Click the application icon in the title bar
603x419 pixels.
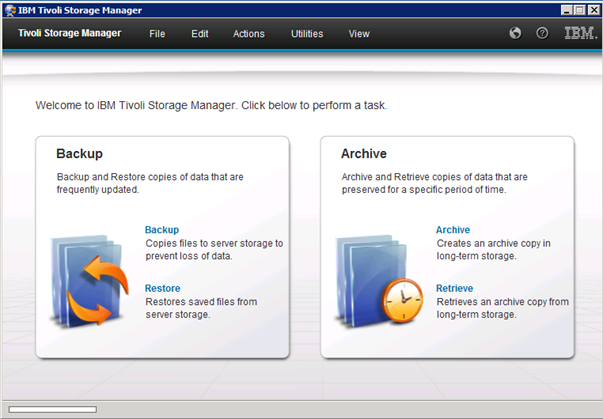point(9,9)
